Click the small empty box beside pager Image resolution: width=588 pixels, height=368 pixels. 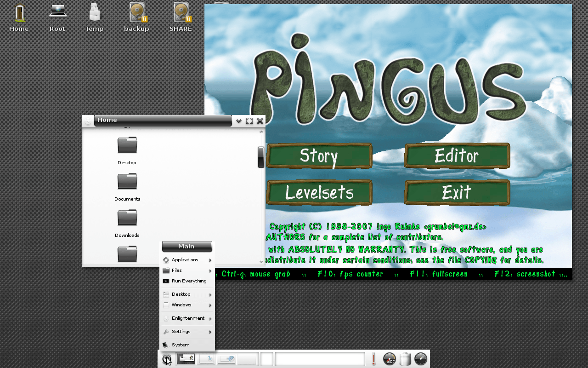pos(267,359)
